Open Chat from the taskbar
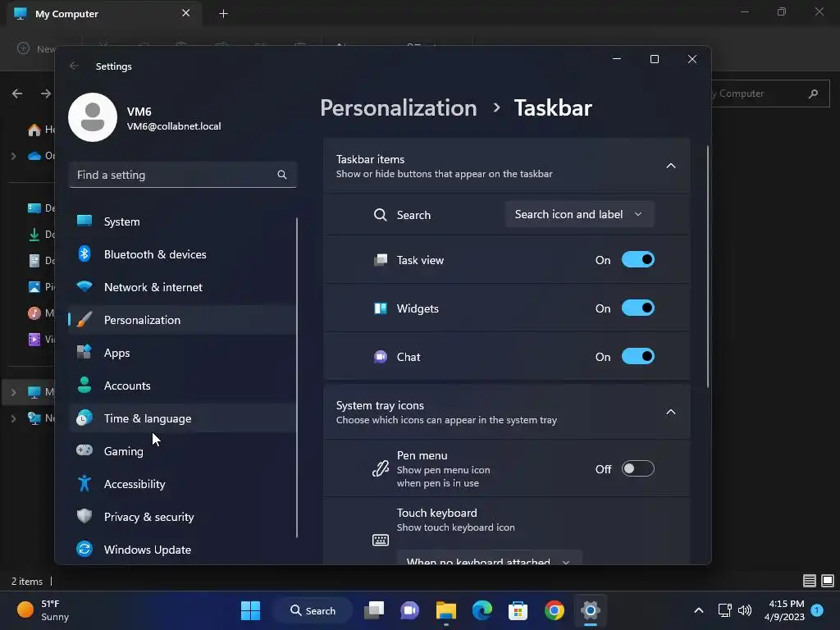Viewport: 840px width, 630px height. pyautogui.click(x=410, y=610)
